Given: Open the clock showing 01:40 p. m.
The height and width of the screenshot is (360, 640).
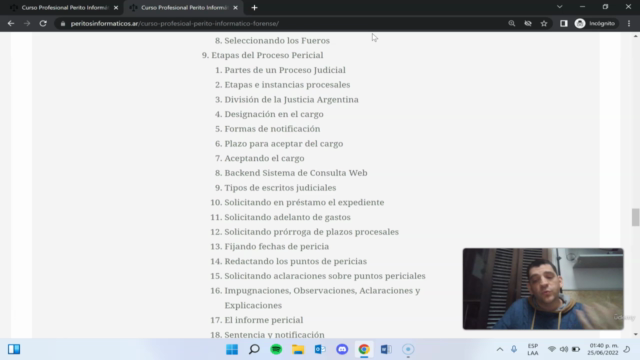Looking at the screenshot, I should [x=603, y=349].
